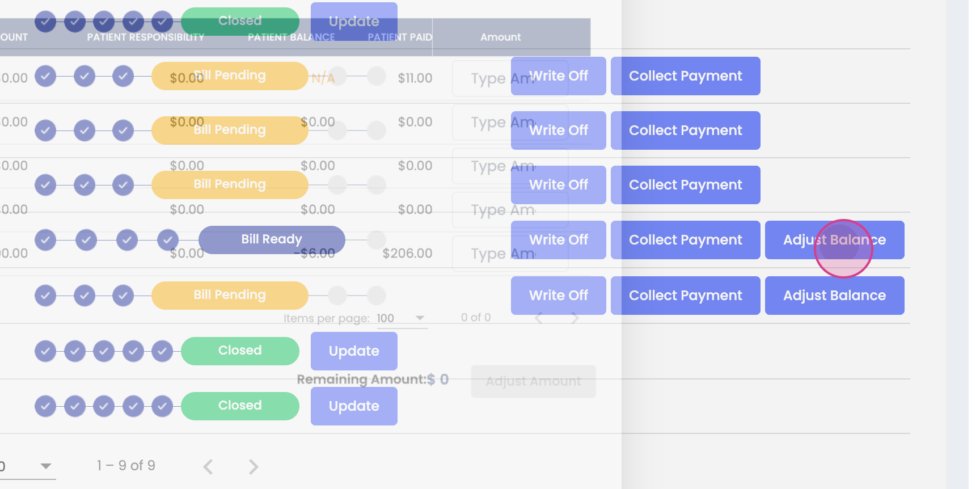Write Off the last Bill Pending row
Screen dimensions: 980x489
(x=558, y=296)
